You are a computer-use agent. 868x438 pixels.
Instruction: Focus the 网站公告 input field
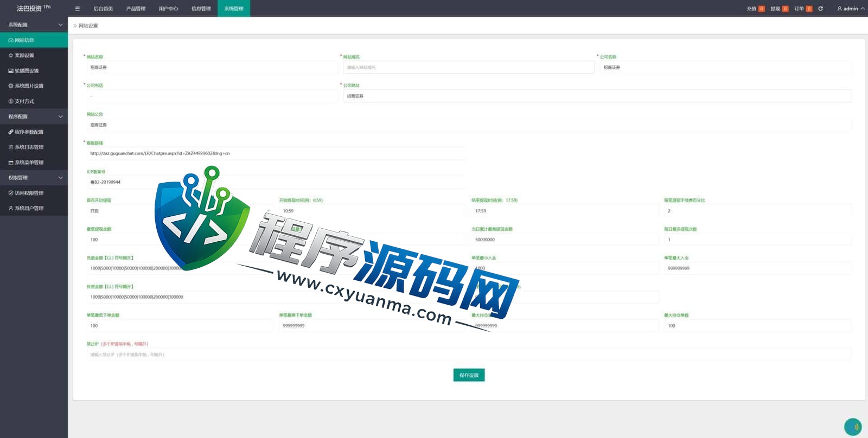pos(469,125)
